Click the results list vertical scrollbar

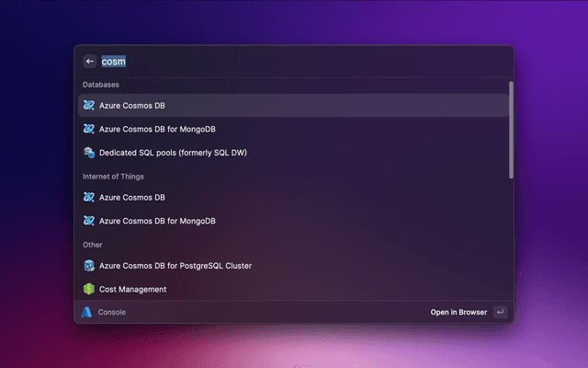tap(511, 129)
